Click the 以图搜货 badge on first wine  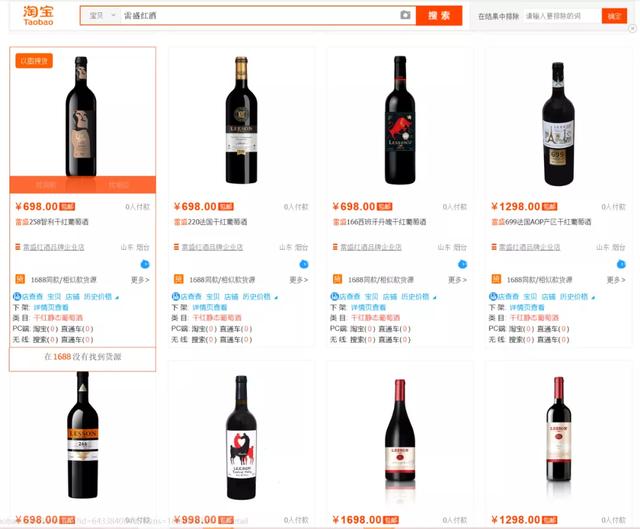(34, 61)
